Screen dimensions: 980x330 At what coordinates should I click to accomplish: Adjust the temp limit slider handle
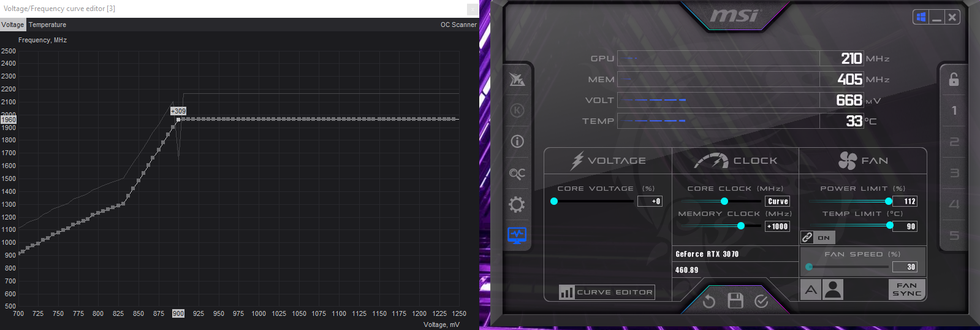click(890, 225)
